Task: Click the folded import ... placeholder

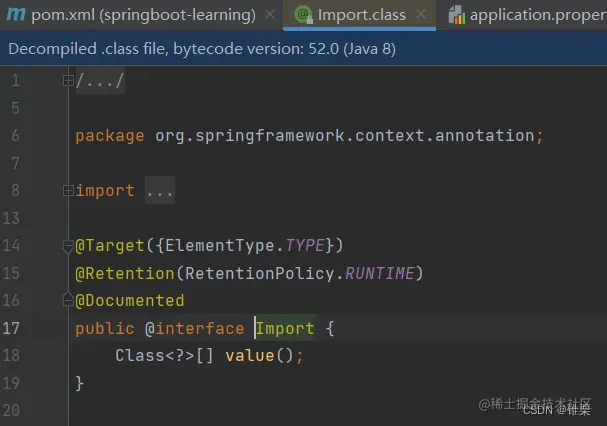Action: [160, 191]
